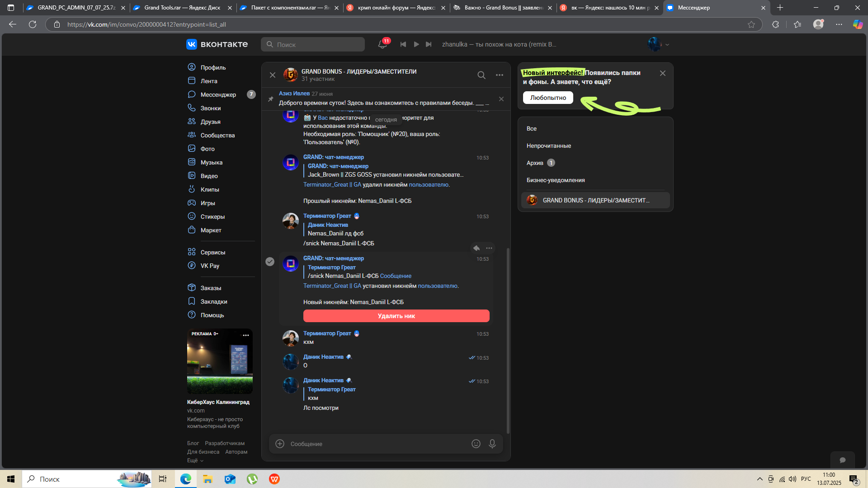Viewport: 868px width, 488px height.
Task: Close the GRAND BONUS conversation
Action: coord(273,75)
